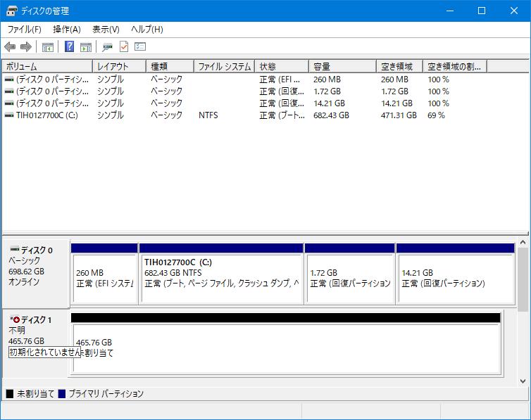Minimize the Disk Management window
The image size is (531, 420).
pyautogui.click(x=450, y=11)
